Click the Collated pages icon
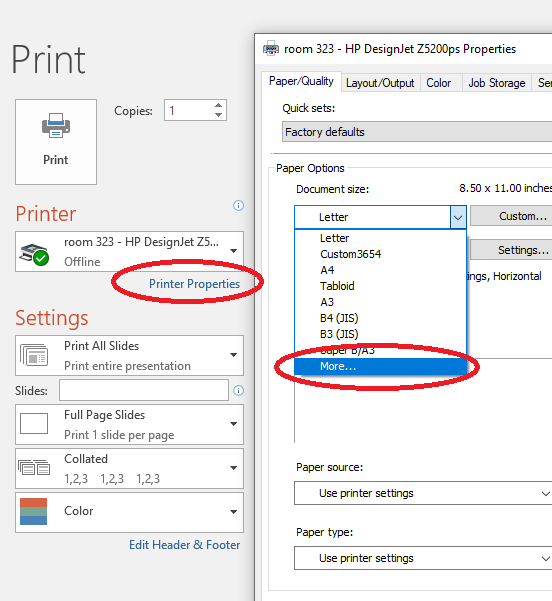552x601 pixels. [34, 467]
